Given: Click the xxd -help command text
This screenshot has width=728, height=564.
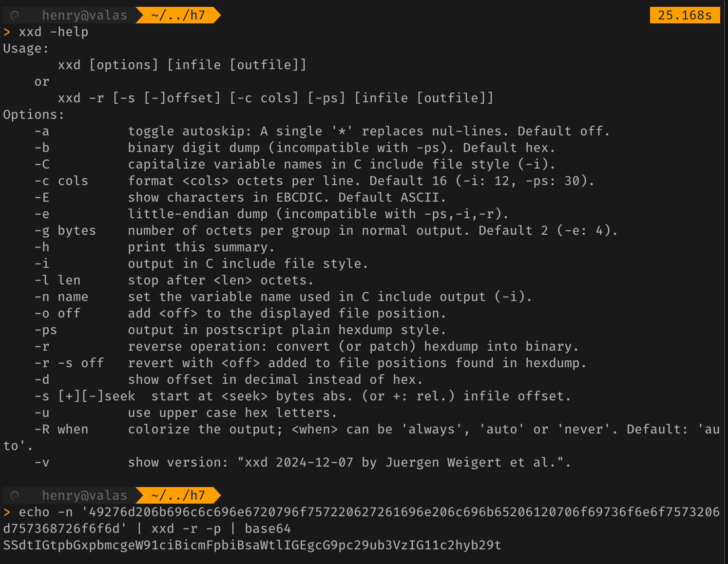Looking at the screenshot, I should point(54,32).
